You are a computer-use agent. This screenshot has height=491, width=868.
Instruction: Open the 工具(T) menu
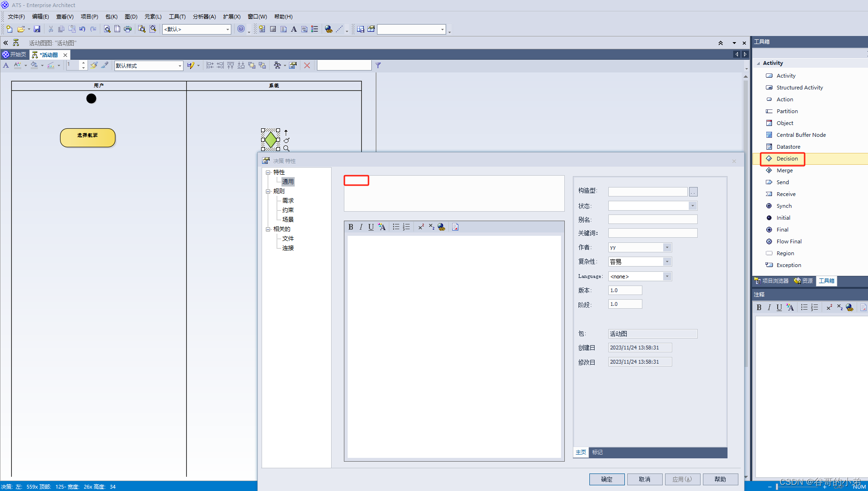point(177,17)
